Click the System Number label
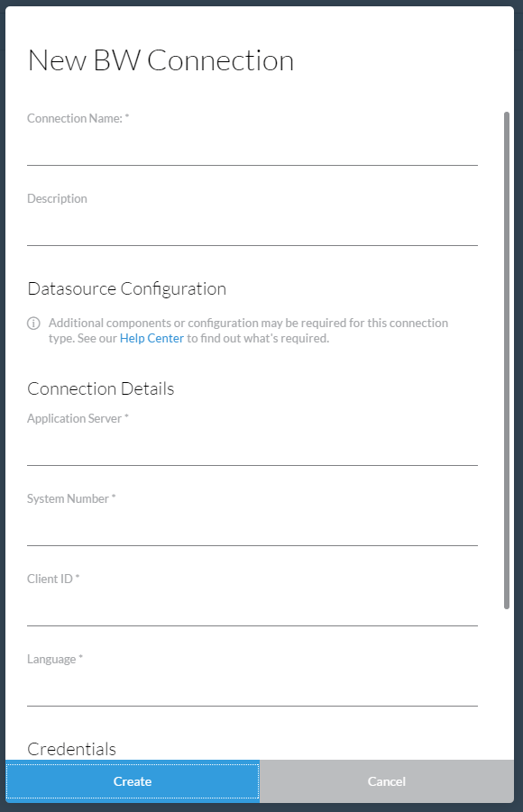This screenshot has width=523, height=812. tap(71, 498)
